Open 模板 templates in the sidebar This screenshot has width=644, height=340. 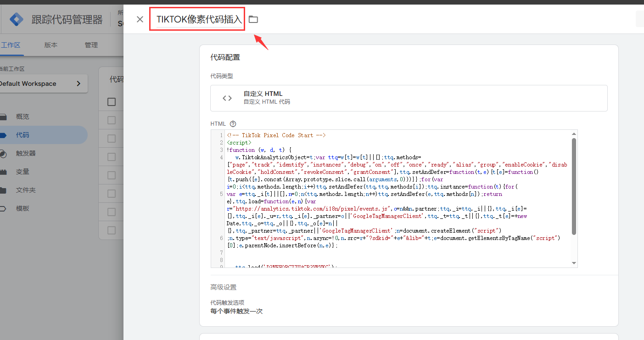coord(22,208)
